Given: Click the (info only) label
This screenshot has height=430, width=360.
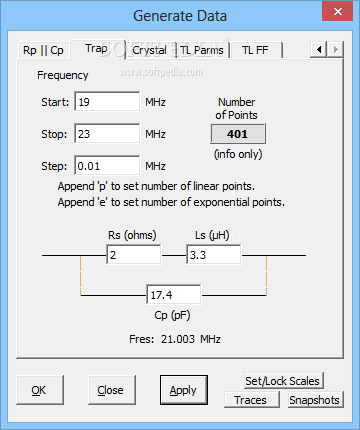Looking at the screenshot, I should pos(238,154).
